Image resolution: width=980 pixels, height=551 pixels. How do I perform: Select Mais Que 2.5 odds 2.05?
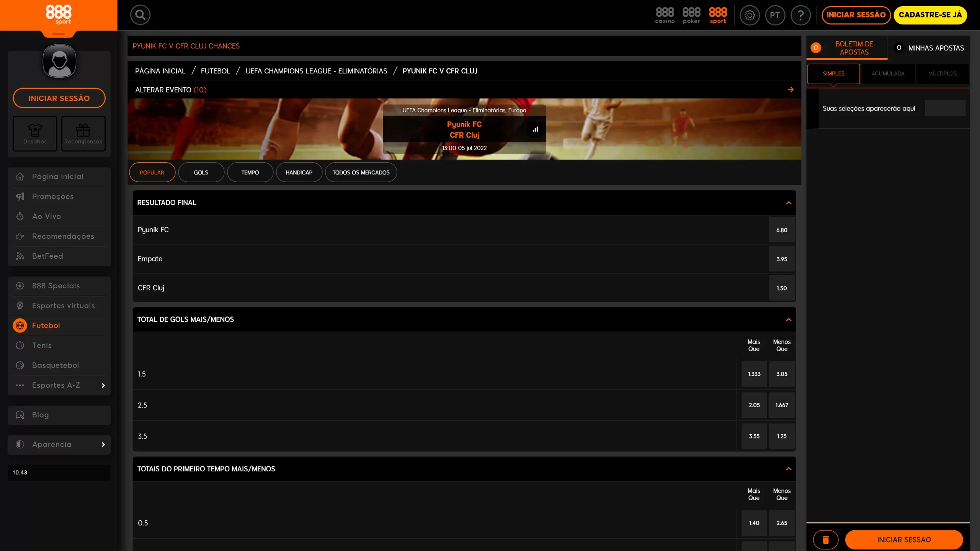pos(754,405)
